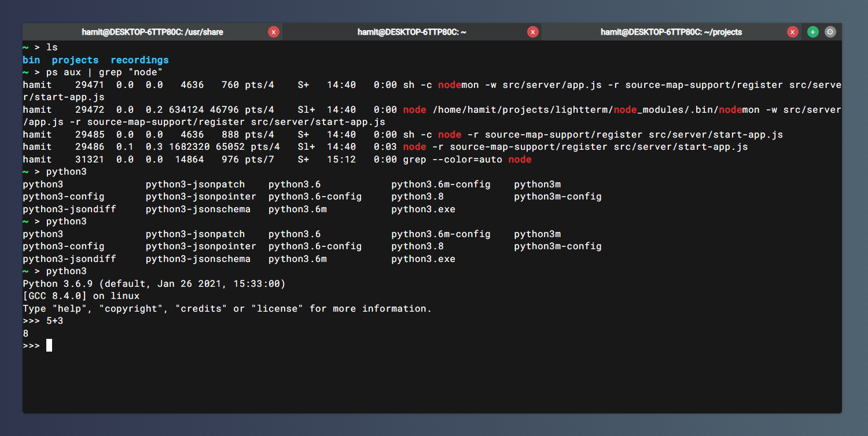Click process ID 29486
868x436 pixels.
pos(90,147)
